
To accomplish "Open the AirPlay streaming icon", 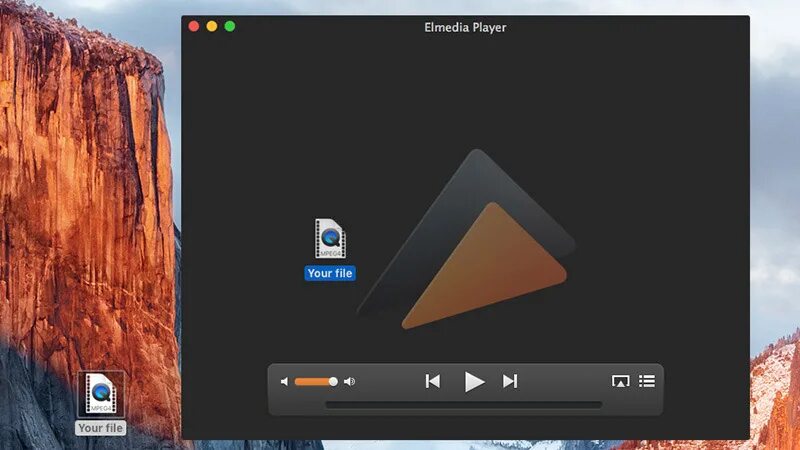I will point(620,381).
